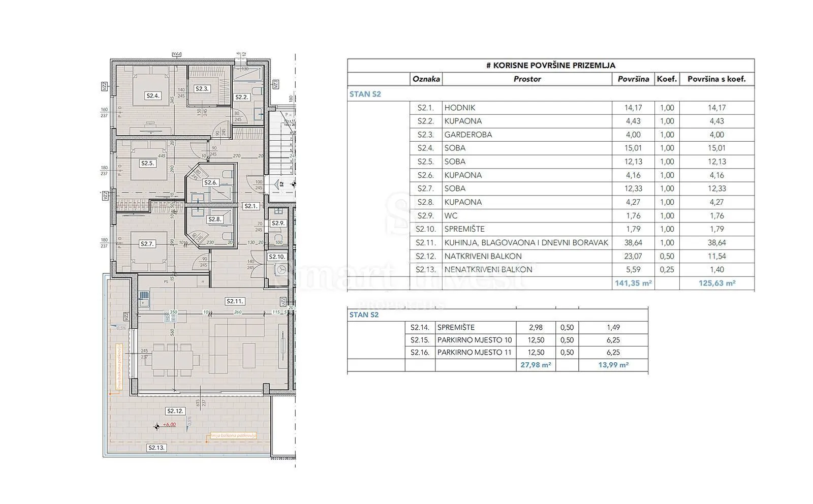Select the 'GARDEROBA' cell
The height and width of the screenshot is (504, 813).
pos(468,135)
